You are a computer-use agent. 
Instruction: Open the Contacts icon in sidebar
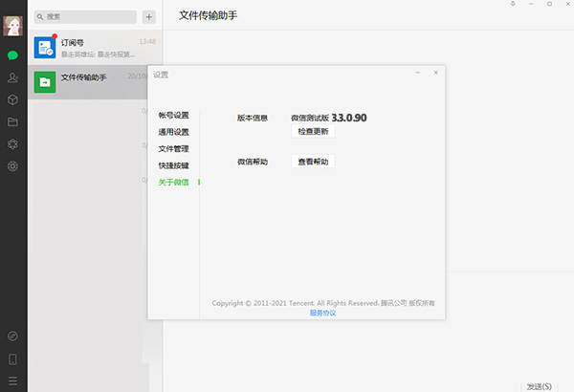pyautogui.click(x=13, y=77)
